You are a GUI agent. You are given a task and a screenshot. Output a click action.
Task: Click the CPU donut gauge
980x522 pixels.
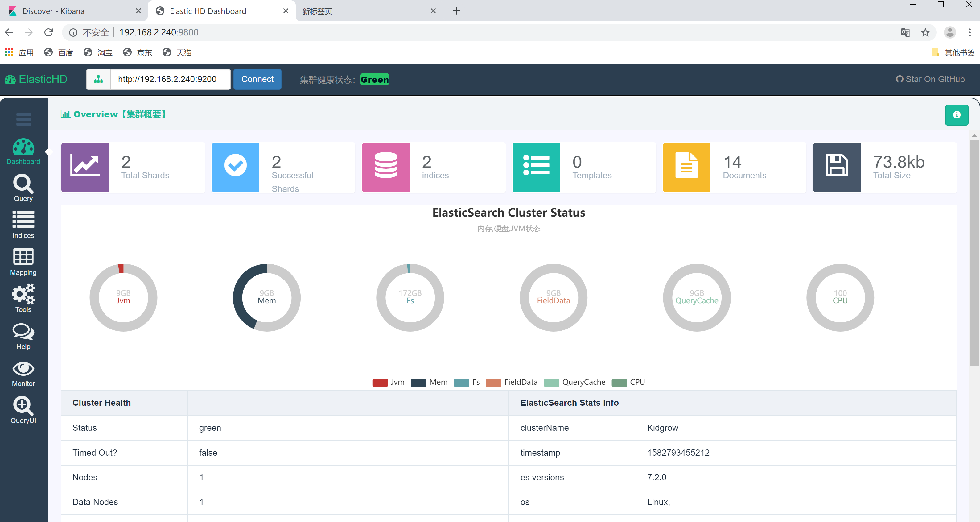pos(840,297)
